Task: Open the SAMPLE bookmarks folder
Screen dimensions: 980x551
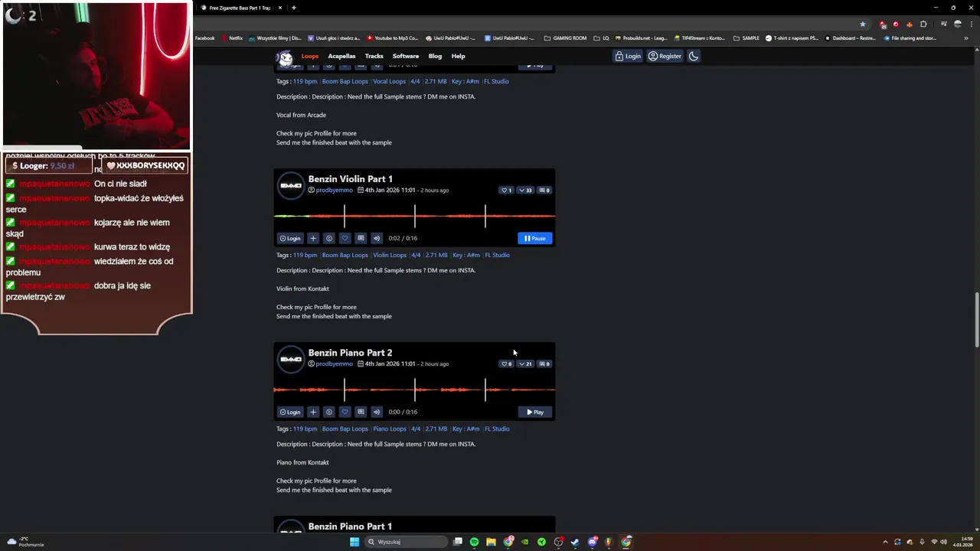Action: 746,37
